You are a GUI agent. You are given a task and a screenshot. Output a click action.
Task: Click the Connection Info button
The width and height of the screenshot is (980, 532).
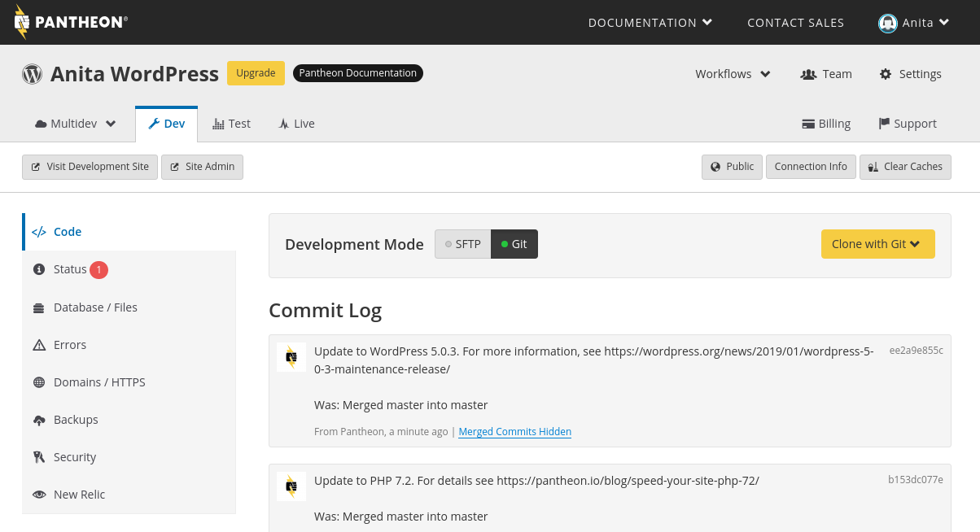[811, 167]
